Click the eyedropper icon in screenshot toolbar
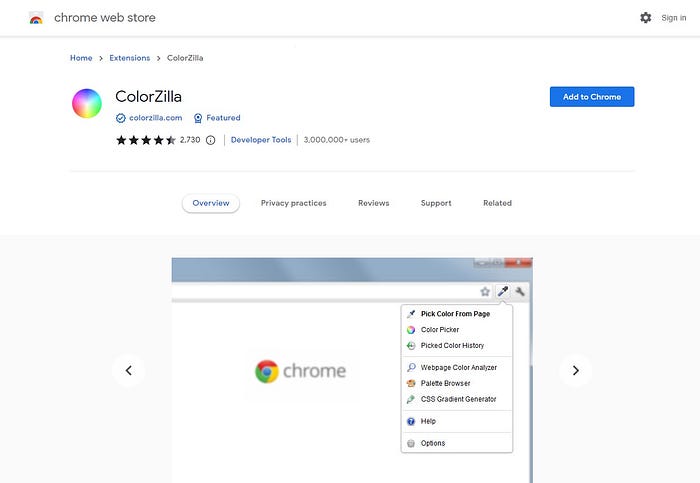This screenshot has width=700, height=483. point(503,291)
